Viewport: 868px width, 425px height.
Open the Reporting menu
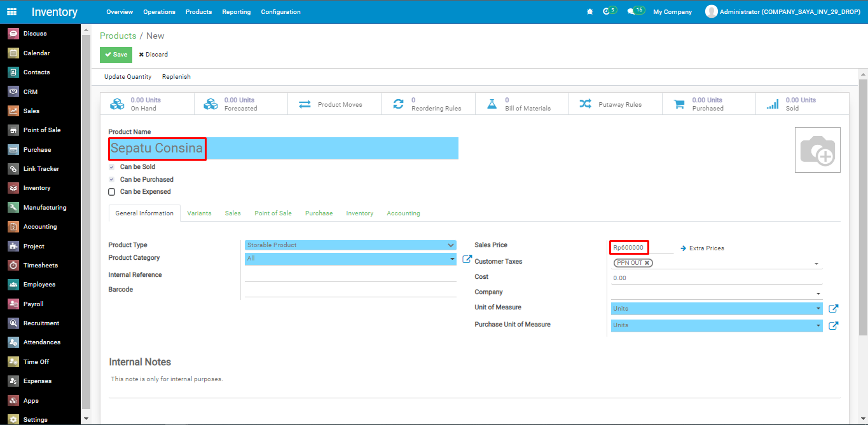236,12
